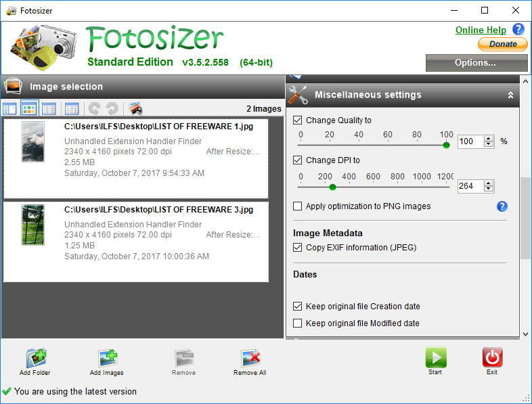Screen dimensions: 532x404
Task: Click the Fotosizer title bar app icon
Action: pos(12,11)
